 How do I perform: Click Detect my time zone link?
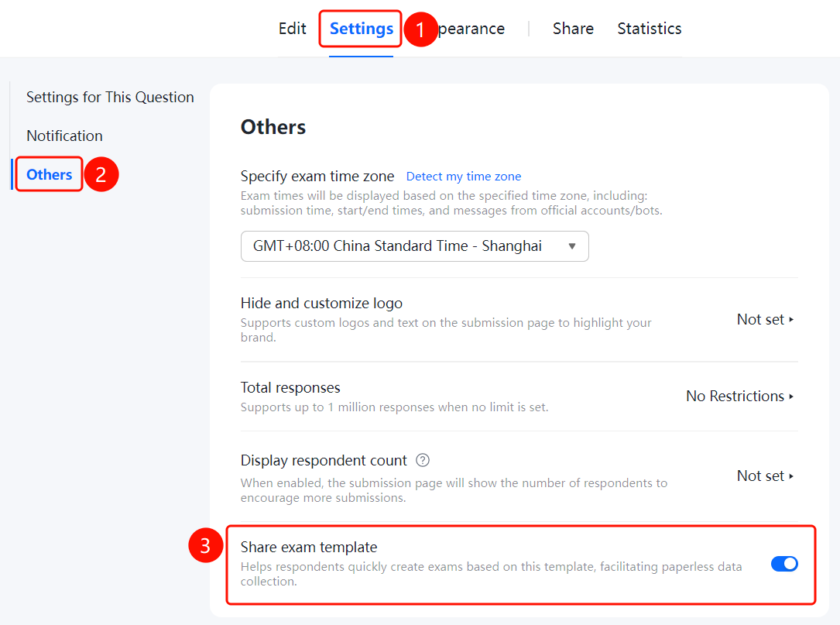pyautogui.click(x=464, y=177)
